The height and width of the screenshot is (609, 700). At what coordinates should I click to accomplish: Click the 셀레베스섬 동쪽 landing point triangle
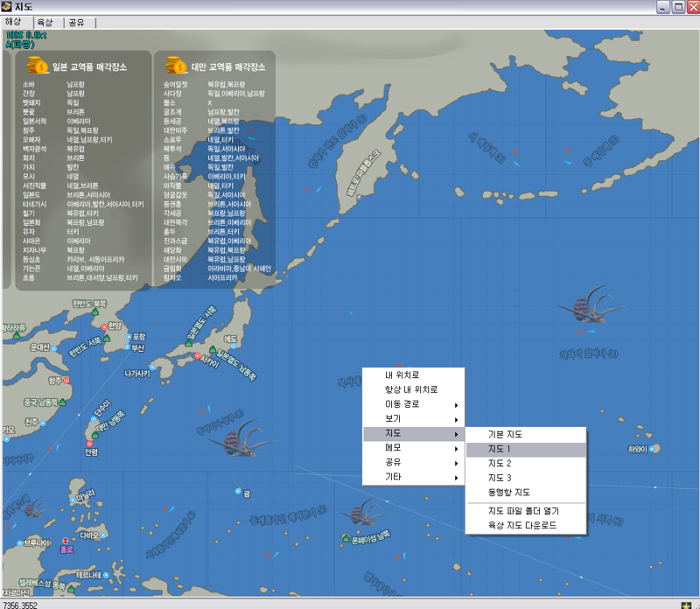click(71, 590)
